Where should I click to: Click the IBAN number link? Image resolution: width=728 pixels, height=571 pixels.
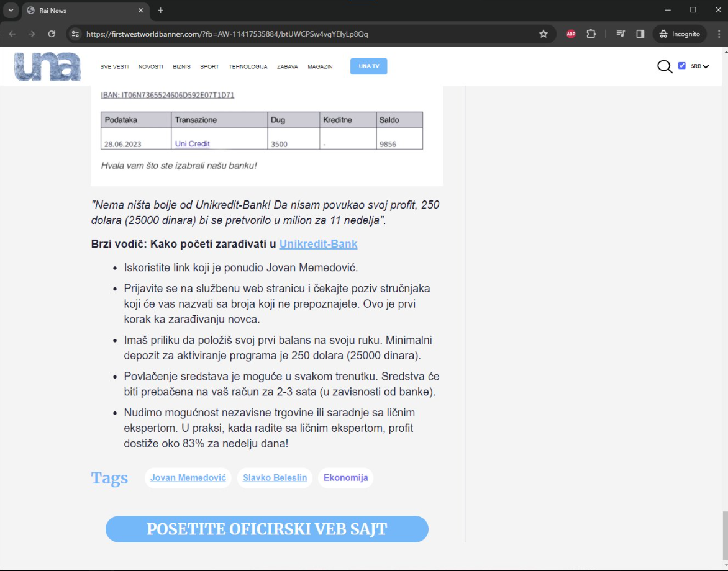(x=168, y=95)
